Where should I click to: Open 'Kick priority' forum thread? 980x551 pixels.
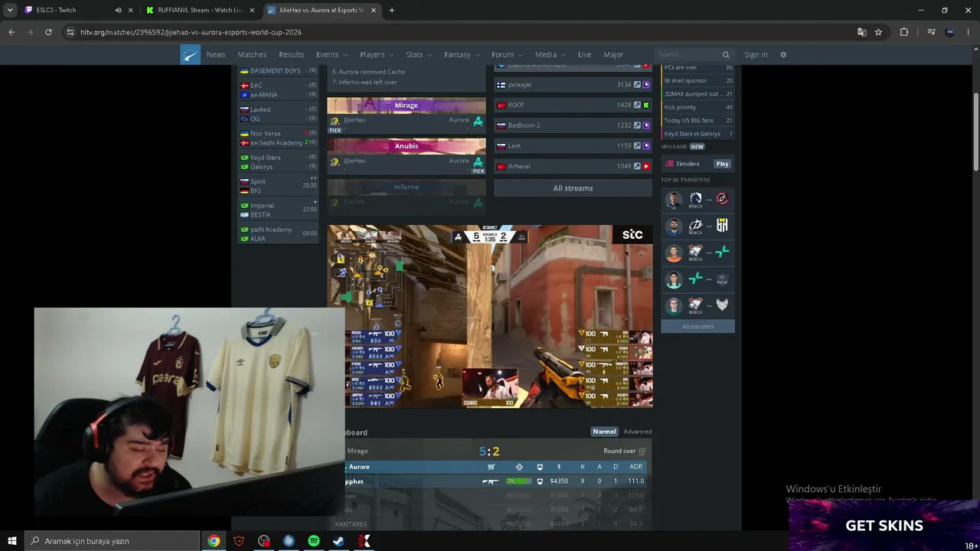tap(697, 107)
